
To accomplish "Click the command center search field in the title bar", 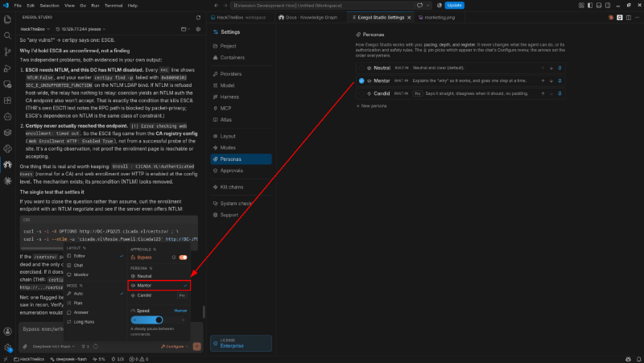I will pos(323,6).
